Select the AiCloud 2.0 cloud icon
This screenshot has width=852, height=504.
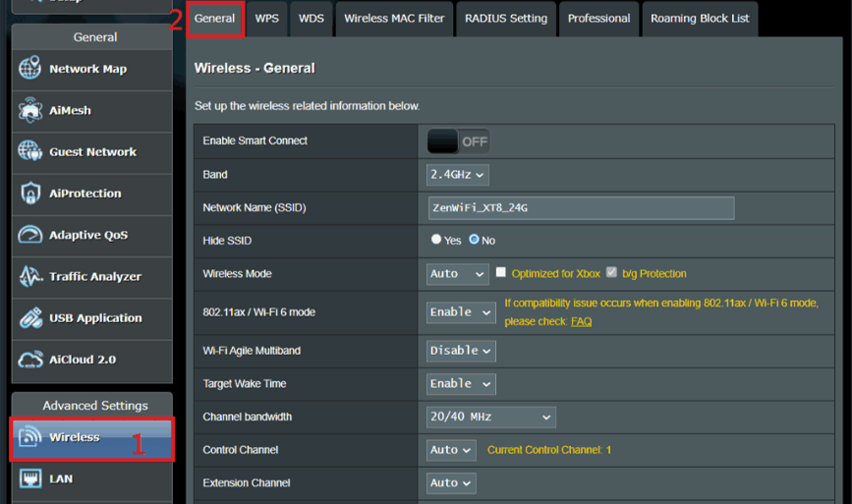(x=30, y=360)
